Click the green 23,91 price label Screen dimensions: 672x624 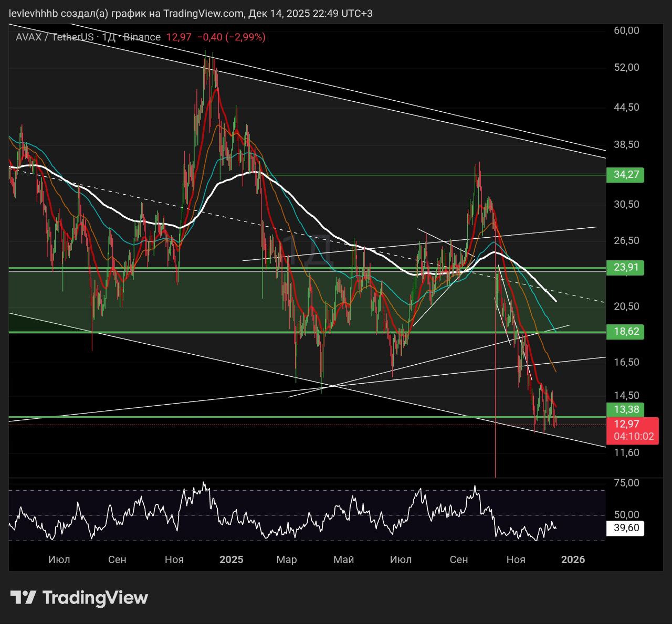[x=625, y=267]
